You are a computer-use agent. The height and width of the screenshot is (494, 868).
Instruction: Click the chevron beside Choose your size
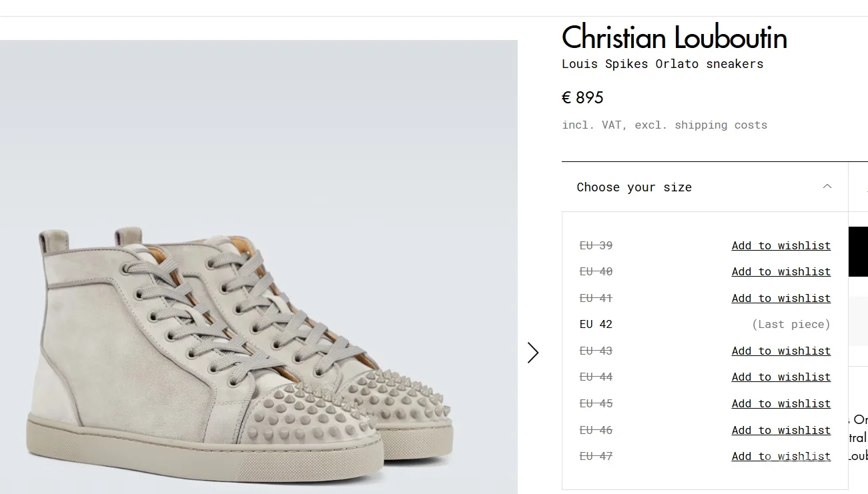click(827, 187)
